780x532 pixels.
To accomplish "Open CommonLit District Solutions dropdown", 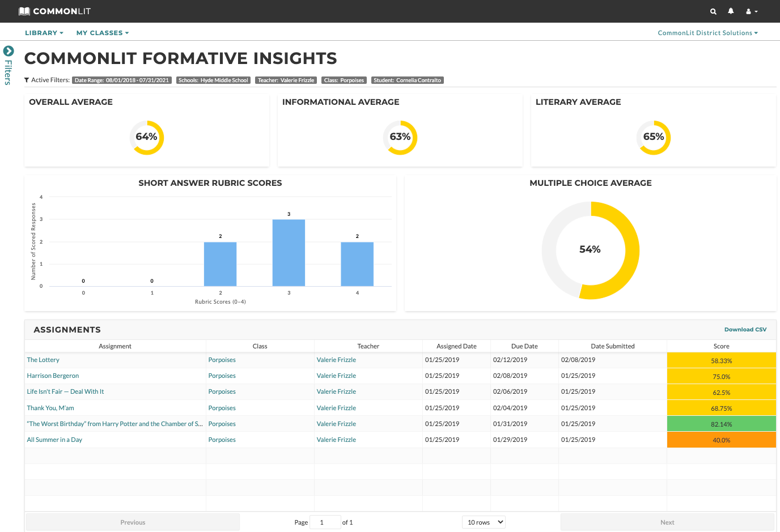I will (708, 33).
